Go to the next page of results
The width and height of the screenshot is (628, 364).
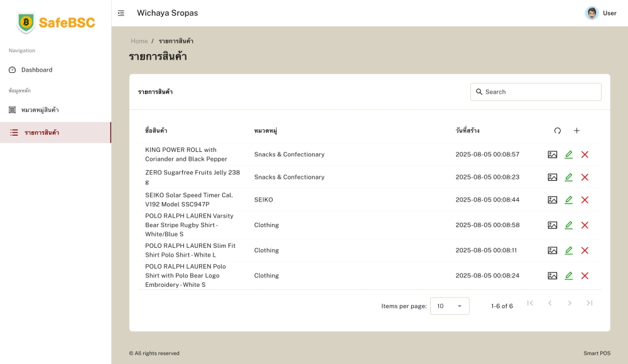pos(570,303)
